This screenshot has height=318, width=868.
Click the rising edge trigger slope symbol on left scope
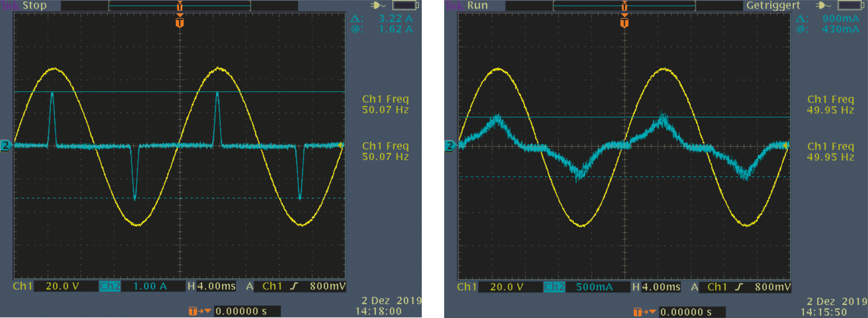pos(294,286)
